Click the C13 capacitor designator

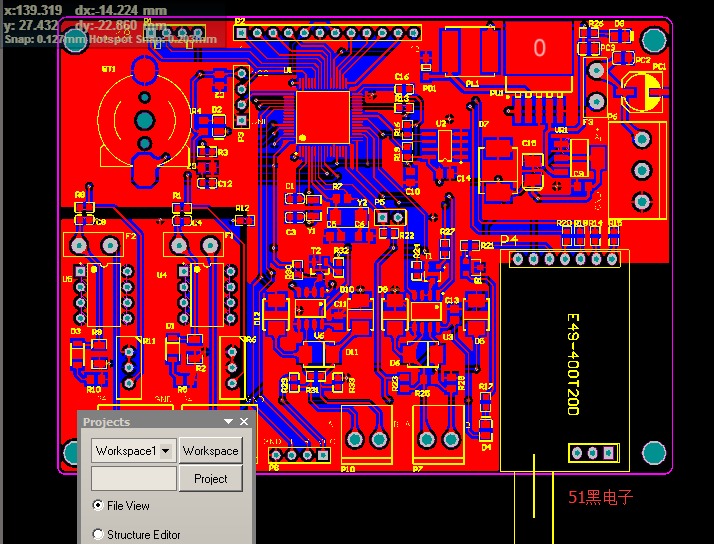(x=452, y=300)
